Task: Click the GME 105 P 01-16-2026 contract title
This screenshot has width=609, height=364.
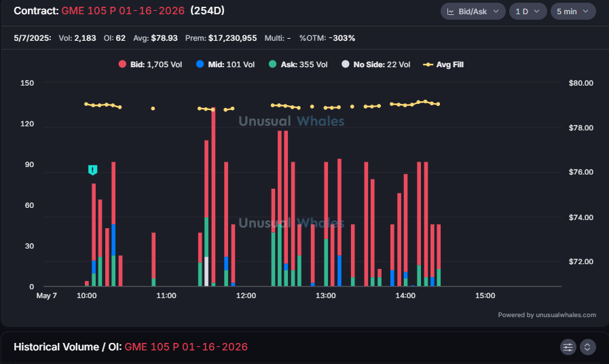Action: [x=123, y=11]
